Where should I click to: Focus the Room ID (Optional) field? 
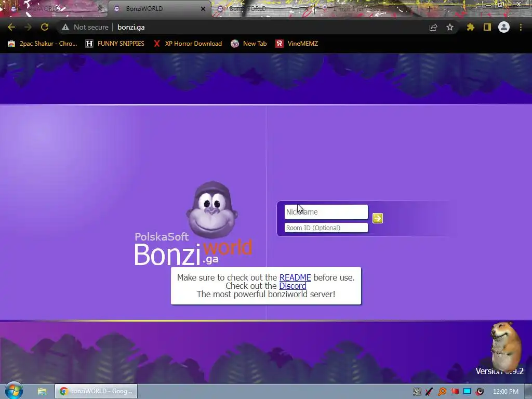pyautogui.click(x=326, y=228)
